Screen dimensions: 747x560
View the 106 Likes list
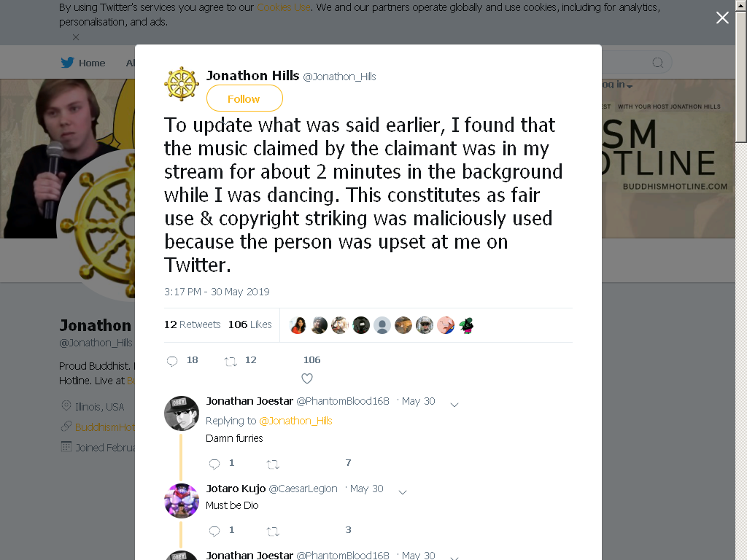tap(249, 324)
